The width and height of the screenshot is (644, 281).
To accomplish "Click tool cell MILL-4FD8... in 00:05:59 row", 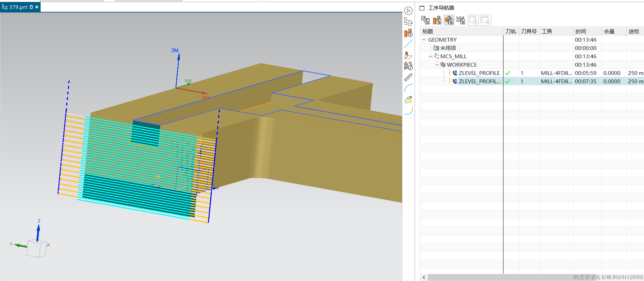I will [556, 73].
